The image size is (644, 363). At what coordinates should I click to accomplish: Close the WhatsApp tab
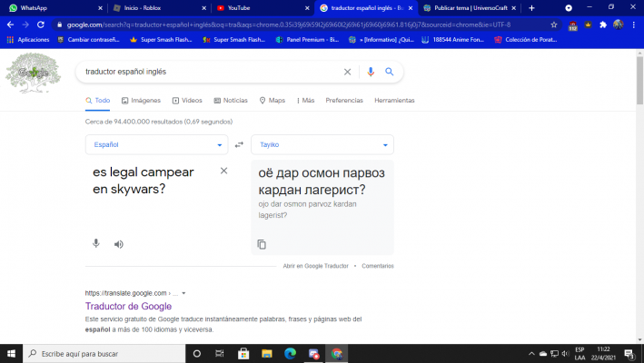pyautogui.click(x=100, y=8)
